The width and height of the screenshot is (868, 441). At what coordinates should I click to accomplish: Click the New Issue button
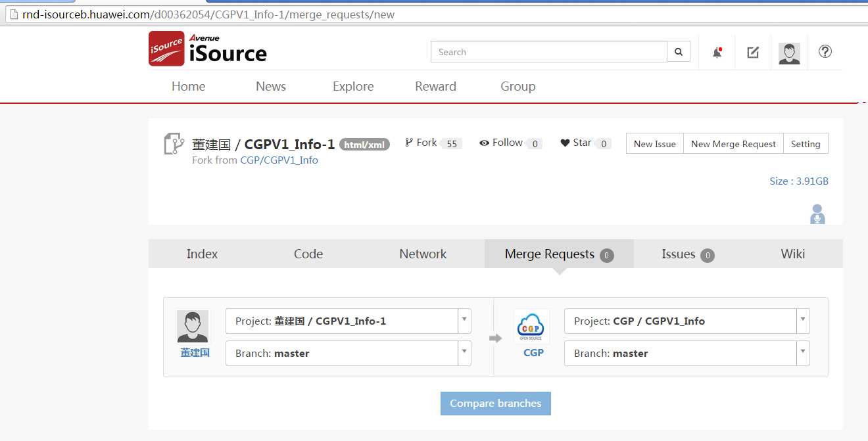coord(655,144)
